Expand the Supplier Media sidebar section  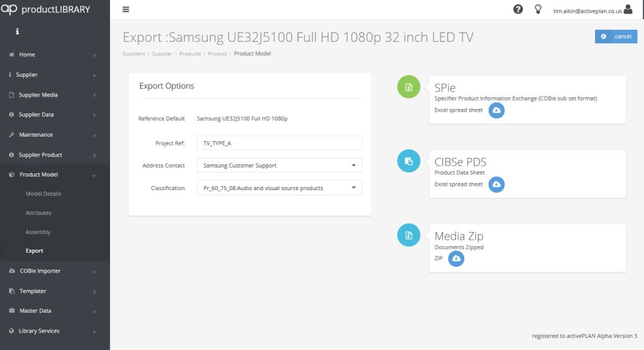pos(55,95)
